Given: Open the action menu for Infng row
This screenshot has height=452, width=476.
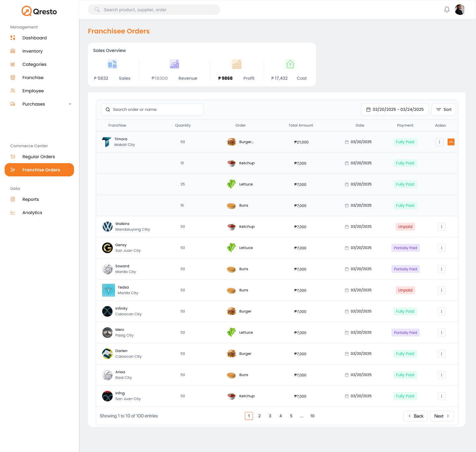Looking at the screenshot, I should (x=441, y=396).
